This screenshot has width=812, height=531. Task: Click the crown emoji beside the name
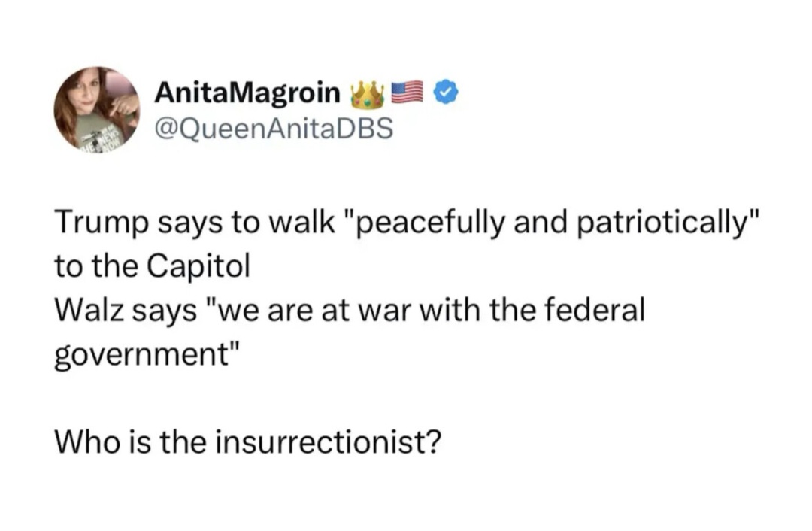tap(368, 95)
